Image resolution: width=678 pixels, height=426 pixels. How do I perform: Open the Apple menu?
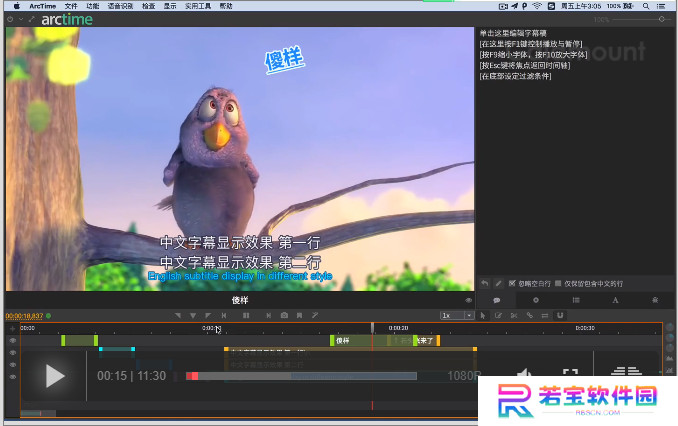tap(17, 6)
